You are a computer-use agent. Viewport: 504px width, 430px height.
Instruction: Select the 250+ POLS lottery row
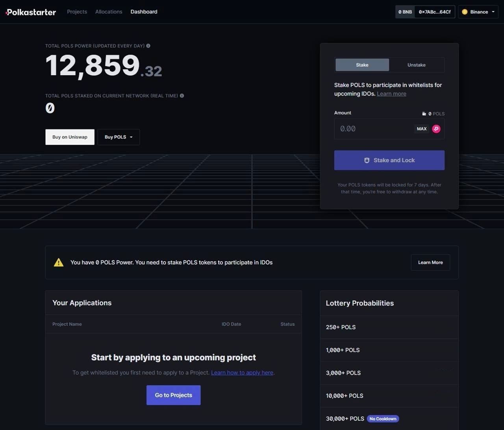tap(389, 327)
